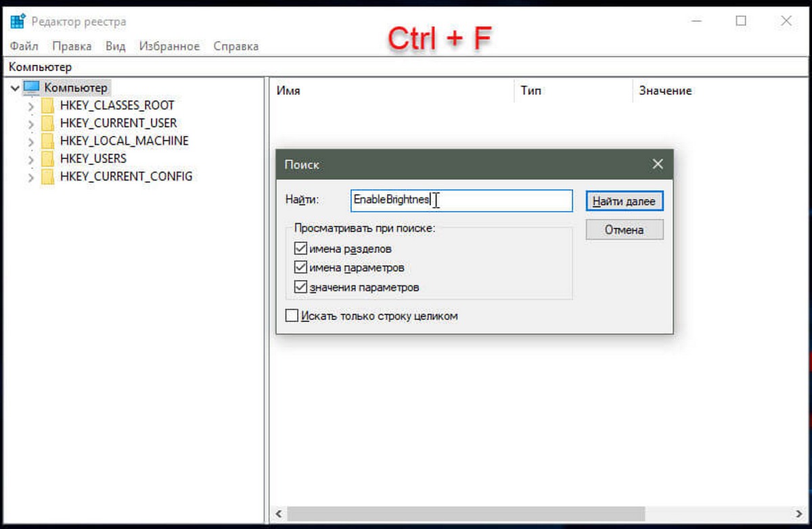
Task: Expand the HKEY_USERS branch
Action: point(30,159)
